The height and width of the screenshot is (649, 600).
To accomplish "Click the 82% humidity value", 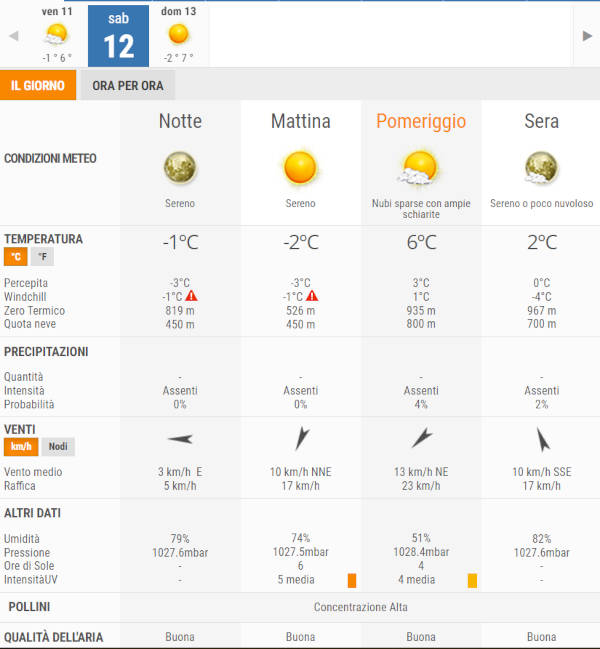I will pyautogui.click(x=542, y=538).
